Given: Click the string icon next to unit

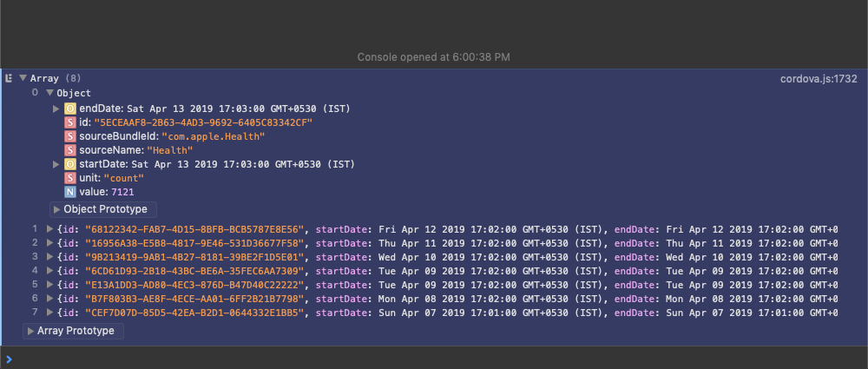Looking at the screenshot, I should [x=69, y=178].
